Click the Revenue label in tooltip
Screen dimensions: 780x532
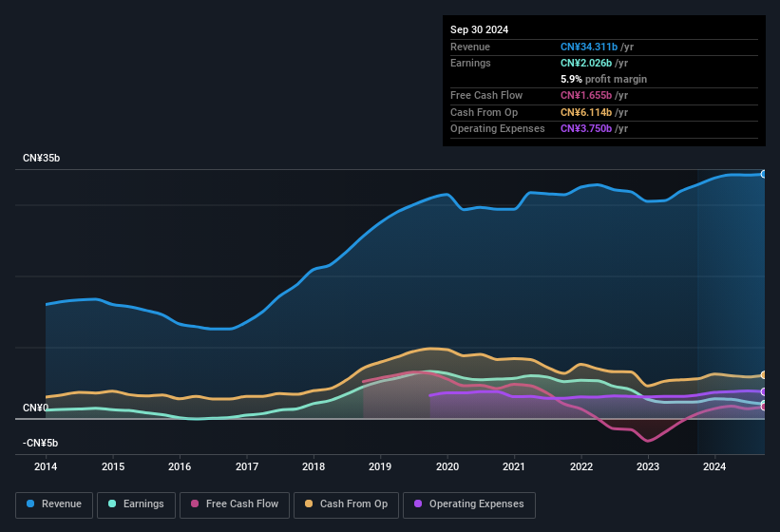tap(470, 47)
